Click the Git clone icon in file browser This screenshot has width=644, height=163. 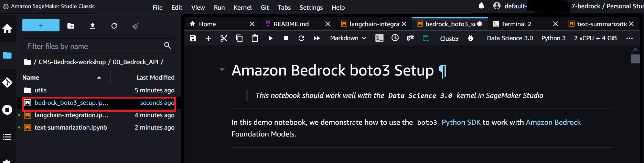point(136,26)
